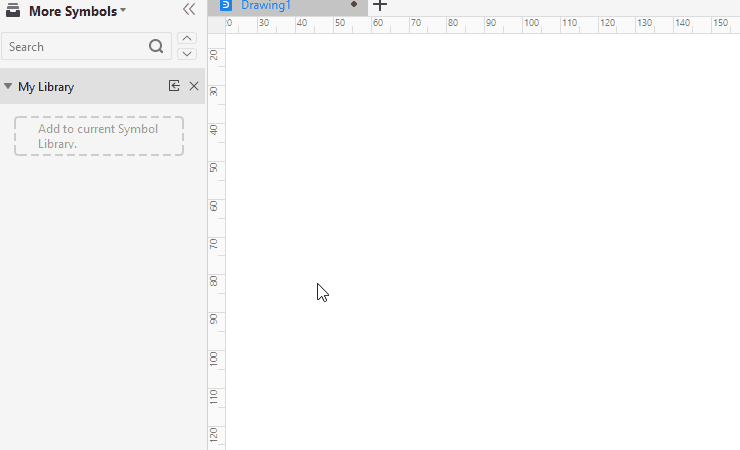Collapse the My Library section triangle
740x450 pixels.
(8, 86)
